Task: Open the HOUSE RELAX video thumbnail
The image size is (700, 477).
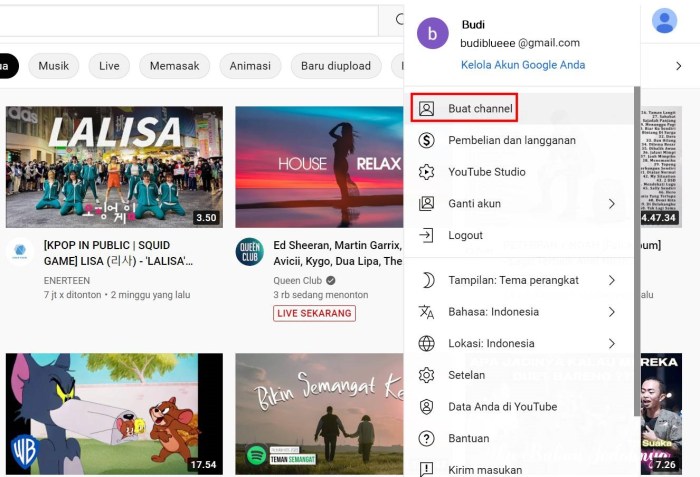Action: coord(319,167)
